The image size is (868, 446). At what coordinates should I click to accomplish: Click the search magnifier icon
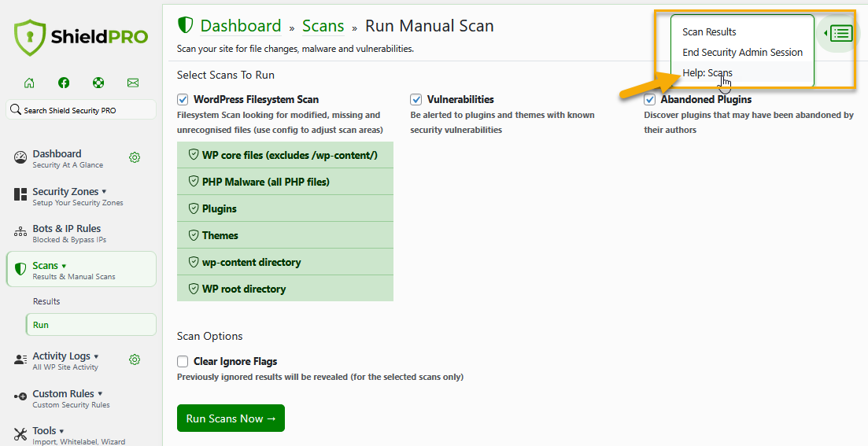click(16, 109)
